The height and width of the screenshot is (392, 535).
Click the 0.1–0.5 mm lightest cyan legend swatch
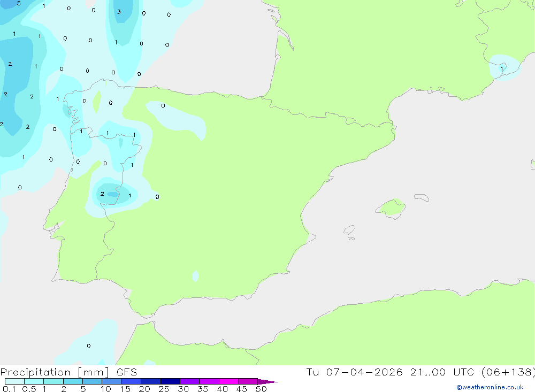[x=14, y=381]
